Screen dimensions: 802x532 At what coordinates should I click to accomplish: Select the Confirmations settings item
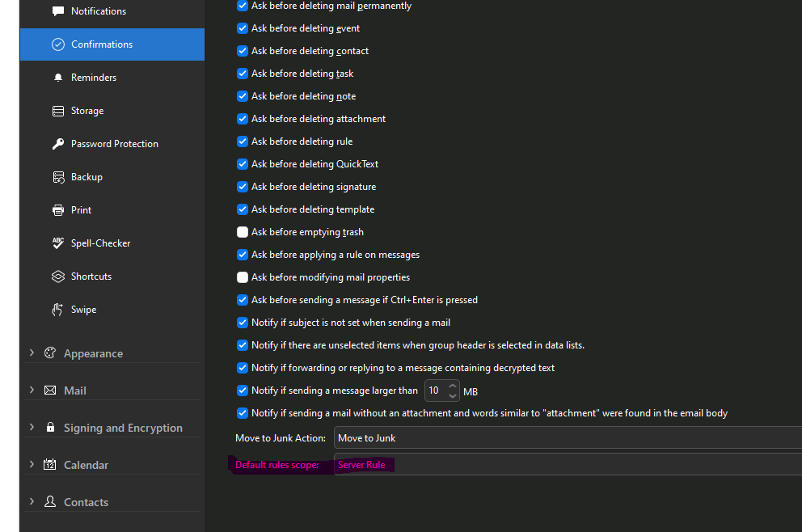pos(112,44)
